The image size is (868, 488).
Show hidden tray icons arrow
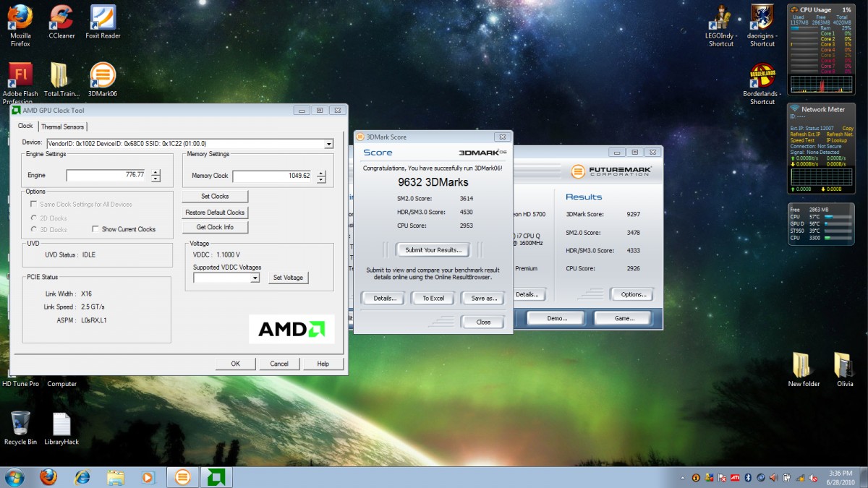point(684,478)
